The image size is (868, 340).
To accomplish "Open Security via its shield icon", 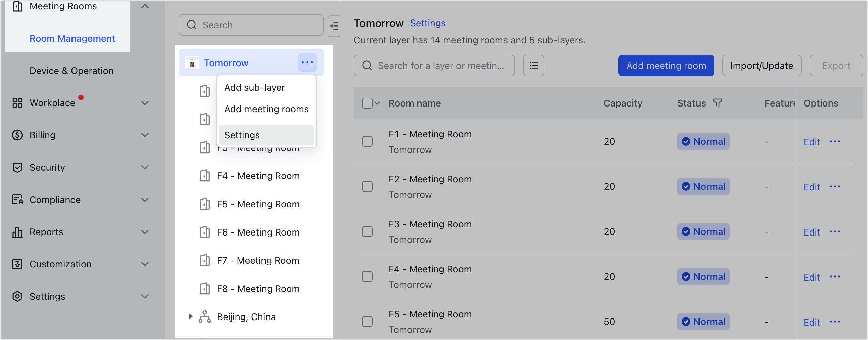I will pos(17,167).
